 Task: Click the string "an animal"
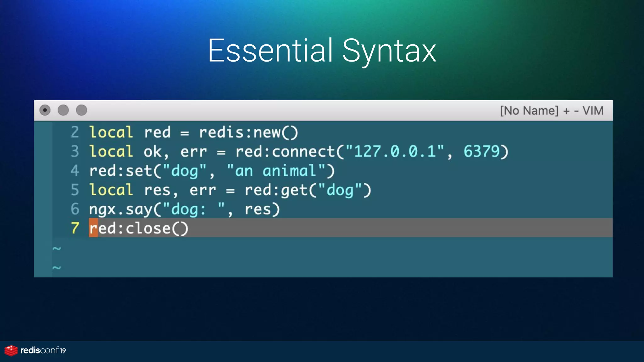(276, 171)
